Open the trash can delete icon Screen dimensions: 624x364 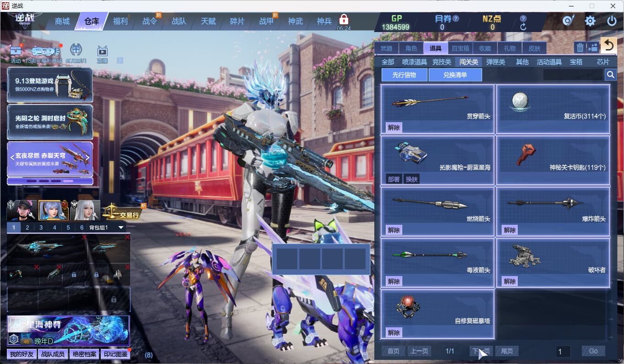(580, 47)
